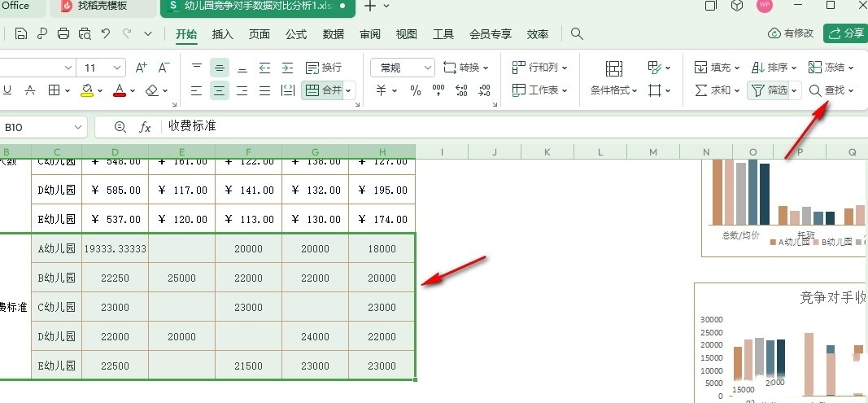The image size is (868, 403).
Task: Open the font size dropdown
Action: click(x=117, y=68)
